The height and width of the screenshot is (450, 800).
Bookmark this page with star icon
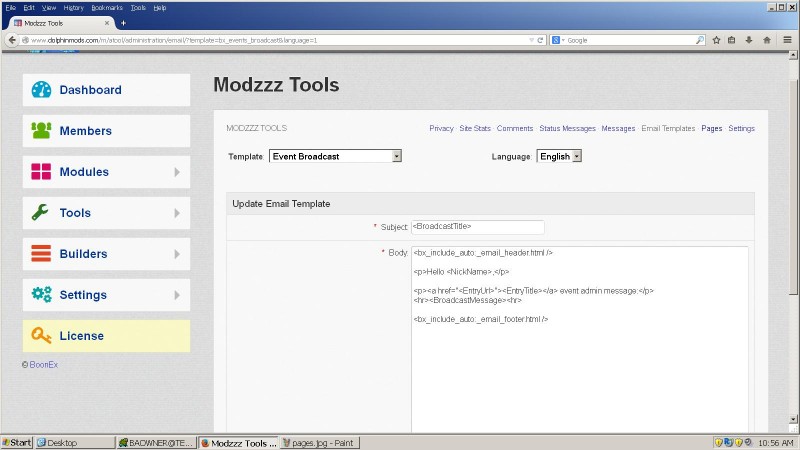coord(716,40)
